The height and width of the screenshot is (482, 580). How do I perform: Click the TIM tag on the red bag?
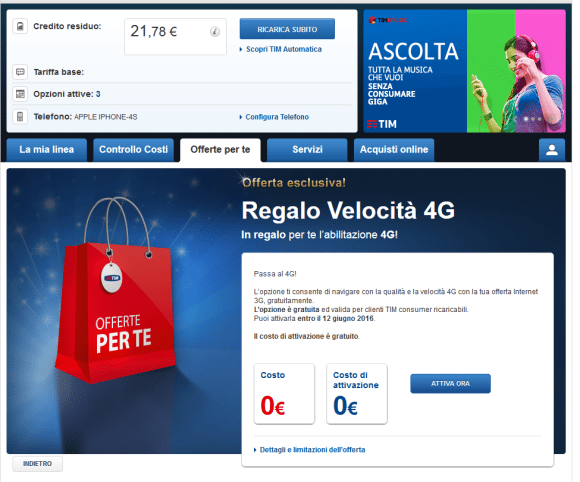pyautogui.click(x=111, y=278)
